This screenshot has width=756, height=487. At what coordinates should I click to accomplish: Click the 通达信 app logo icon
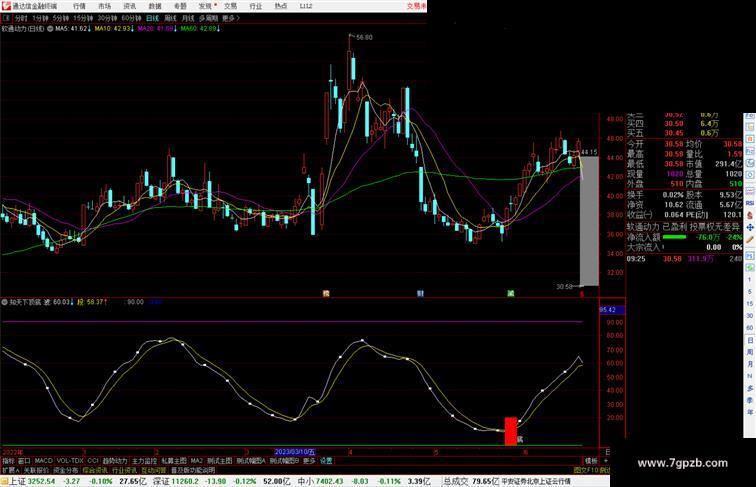pyautogui.click(x=6, y=6)
